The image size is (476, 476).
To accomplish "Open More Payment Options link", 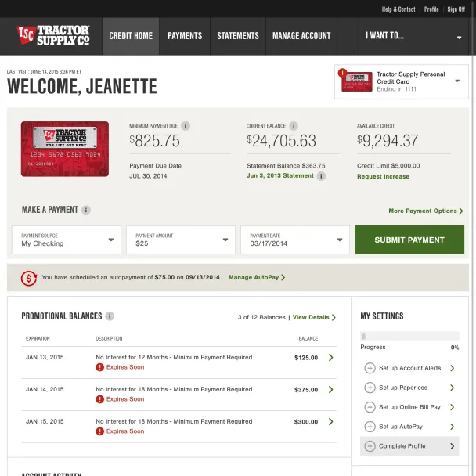I will point(426,211).
